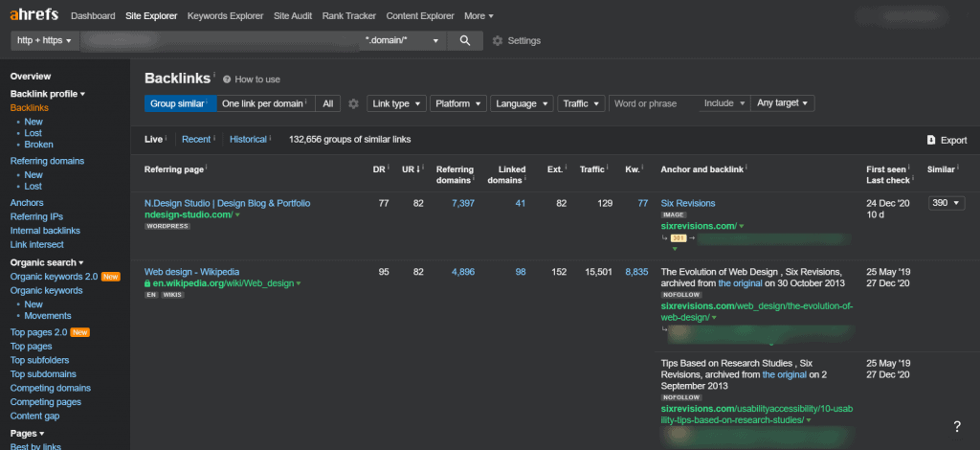Screen dimensions: 980x450
Task: Switch to the Recent tab
Action: (x=196, y=140)
